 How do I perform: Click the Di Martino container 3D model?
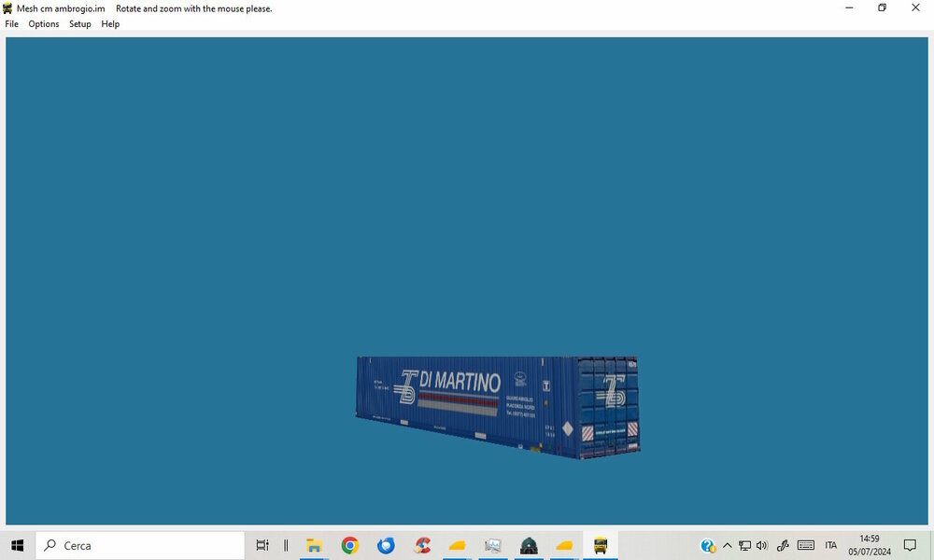pos(498,407)
